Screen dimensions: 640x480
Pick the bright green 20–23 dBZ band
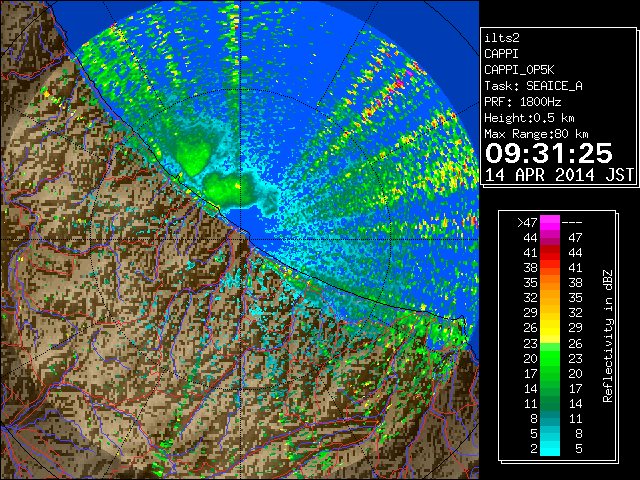pyautogui.click(x=550, y=358)
